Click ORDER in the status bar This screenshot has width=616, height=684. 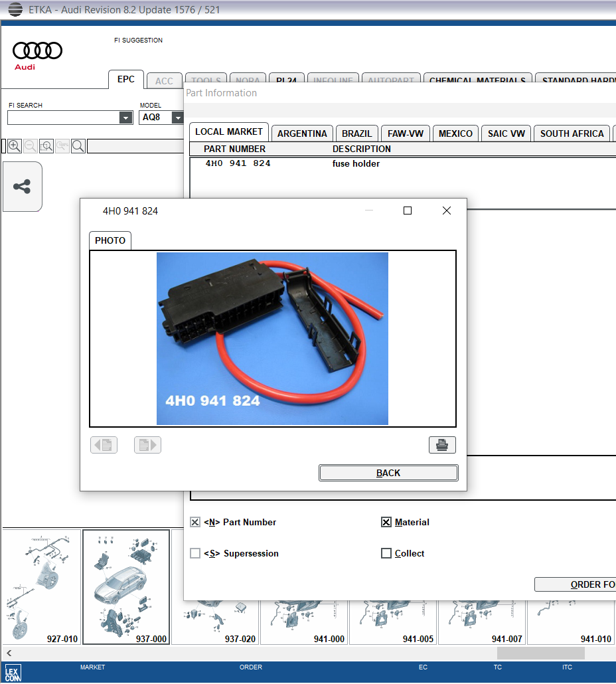pyautogui.click(x=251, y=667)
